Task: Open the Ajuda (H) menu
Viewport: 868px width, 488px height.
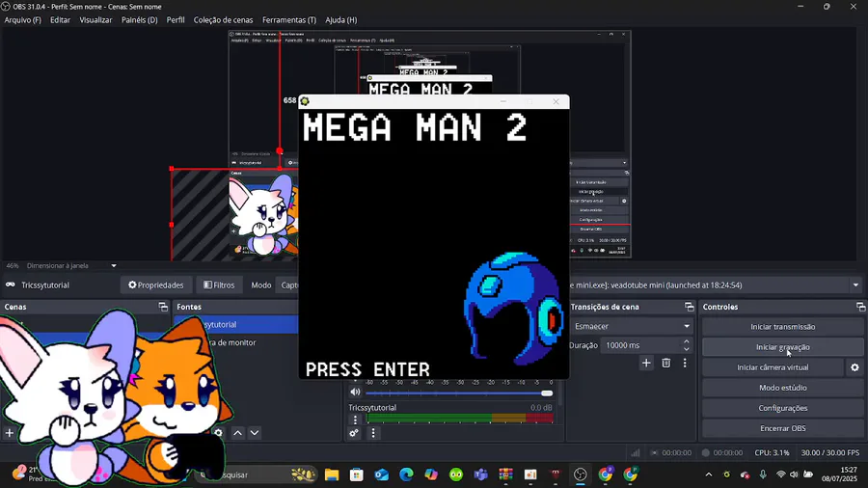Action: click(x=341, y=20)
